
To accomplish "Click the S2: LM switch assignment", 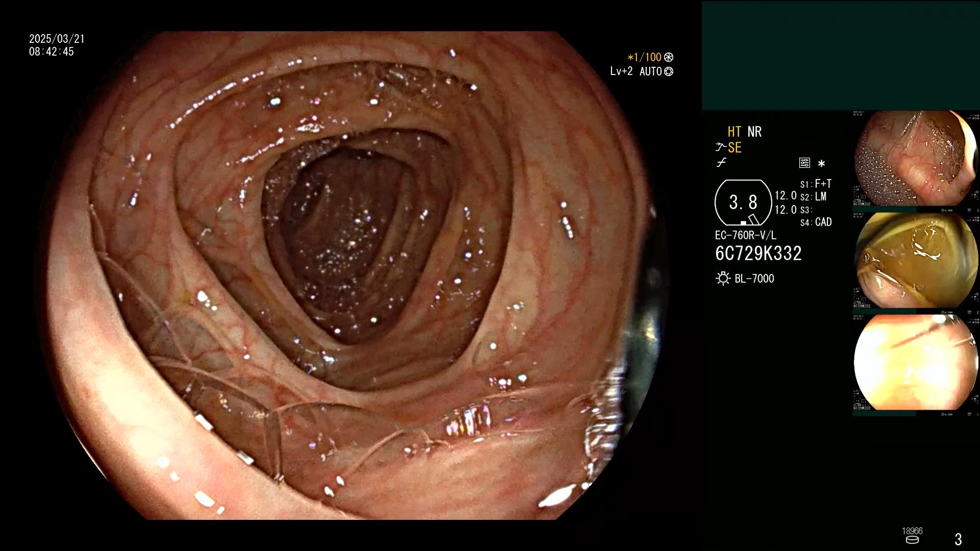I will (x=813, y=196).
